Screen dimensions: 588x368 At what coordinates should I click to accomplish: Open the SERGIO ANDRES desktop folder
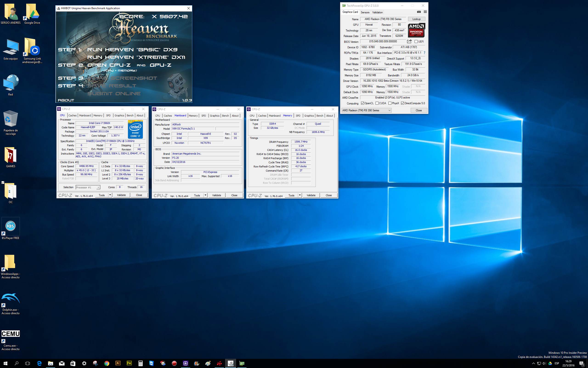click(10, 14)
